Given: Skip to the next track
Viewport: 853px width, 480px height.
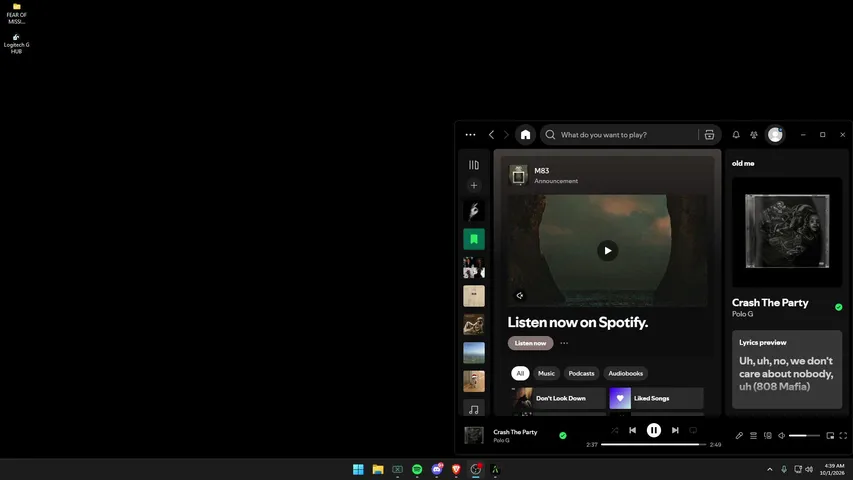Looking at the screenshot, I should 675,430.
